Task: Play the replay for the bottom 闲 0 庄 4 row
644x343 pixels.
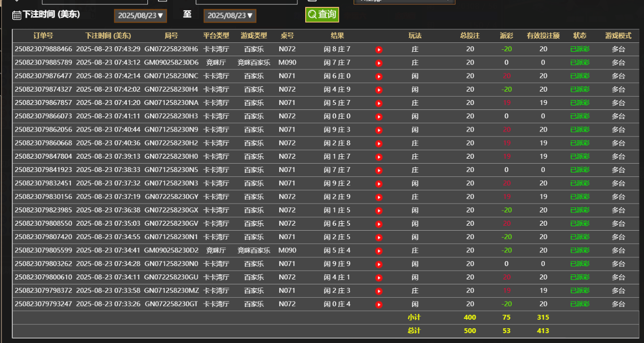Action: pyautogui.click(x=378, y=304)
